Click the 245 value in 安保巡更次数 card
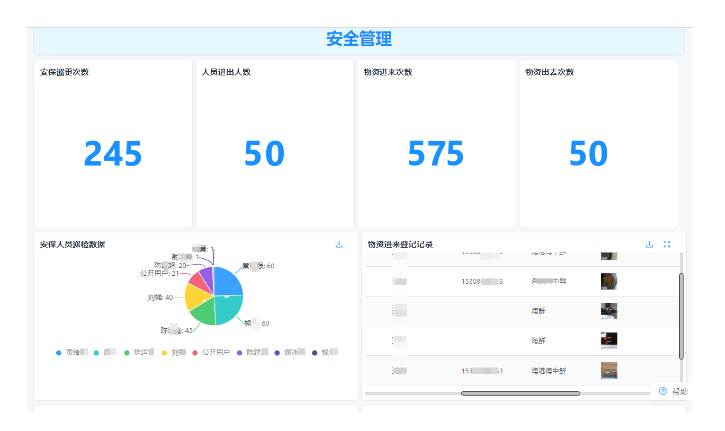 (x=113, y=154)
